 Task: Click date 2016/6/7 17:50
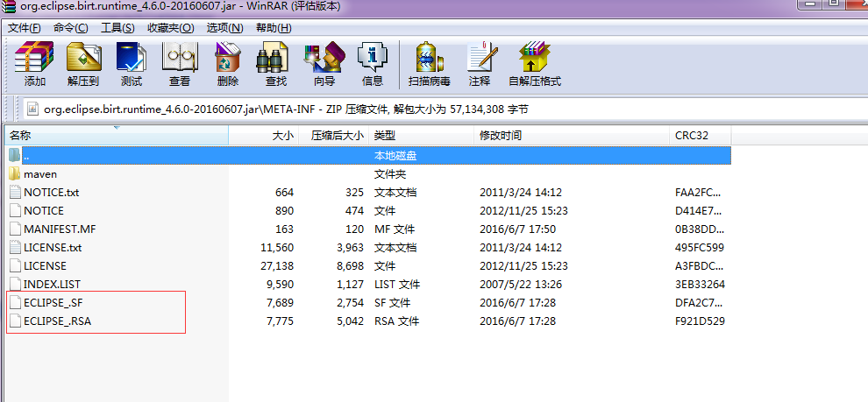click(517, 229)
